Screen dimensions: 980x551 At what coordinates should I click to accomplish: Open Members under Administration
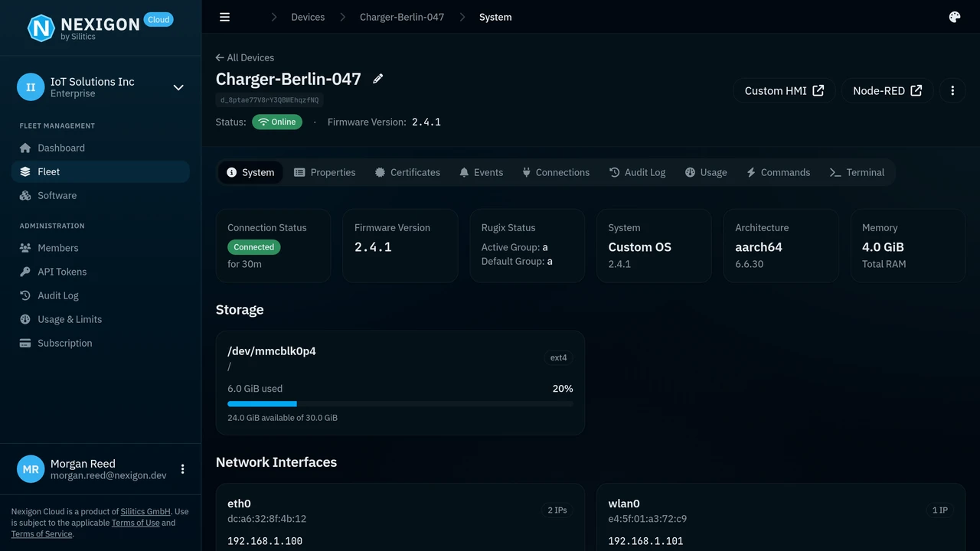pyautogui.click(x=58, y=248)
